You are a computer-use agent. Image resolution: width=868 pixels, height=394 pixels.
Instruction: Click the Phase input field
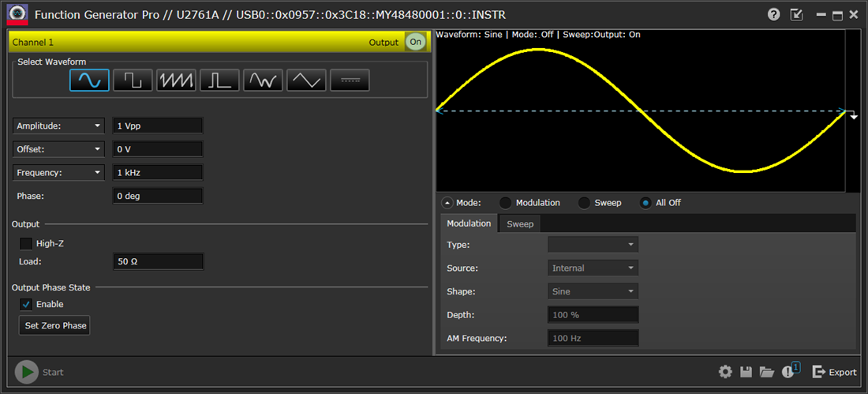(158, 196)
